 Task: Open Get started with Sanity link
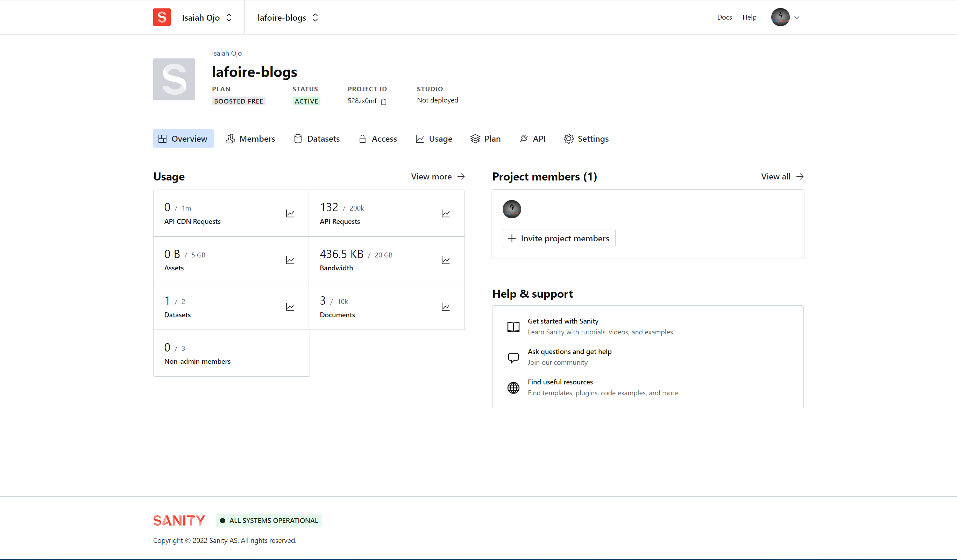(x=563, y=321)
